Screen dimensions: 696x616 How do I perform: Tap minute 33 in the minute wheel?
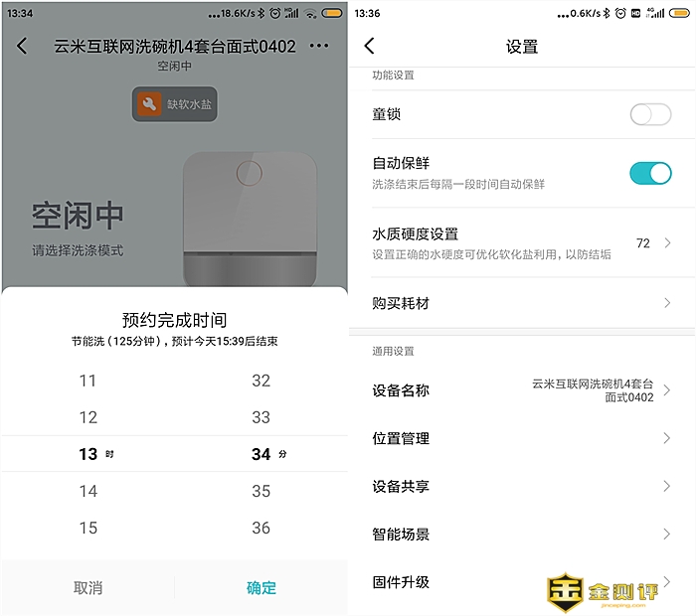point(261,417)
